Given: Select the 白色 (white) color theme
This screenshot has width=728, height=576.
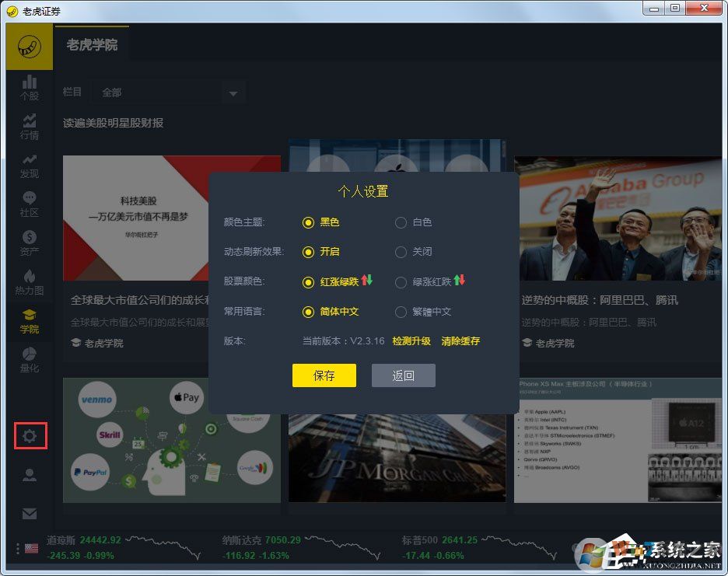Looking at the screenshot, I should click(401, 222).
